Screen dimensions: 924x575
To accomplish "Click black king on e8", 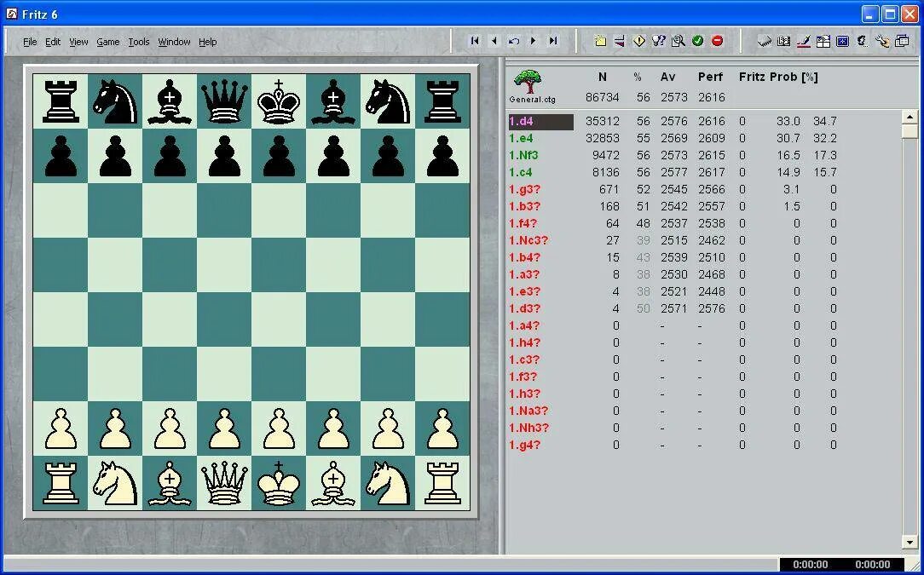I will click(x=279, y=101).
